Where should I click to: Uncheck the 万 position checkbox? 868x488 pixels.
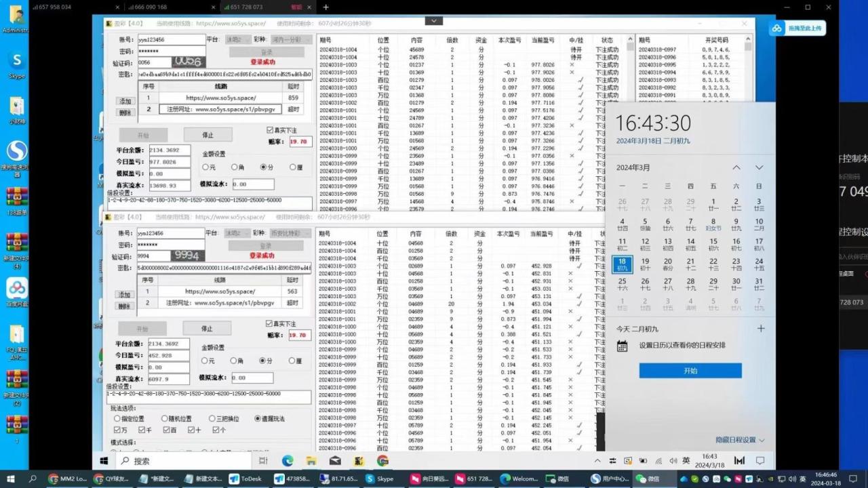tap(117, 430)
